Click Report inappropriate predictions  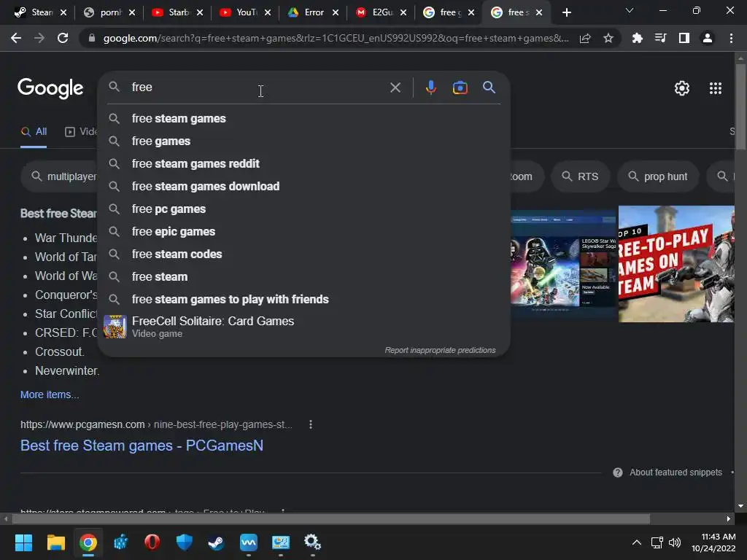click(x=440, y=350)
